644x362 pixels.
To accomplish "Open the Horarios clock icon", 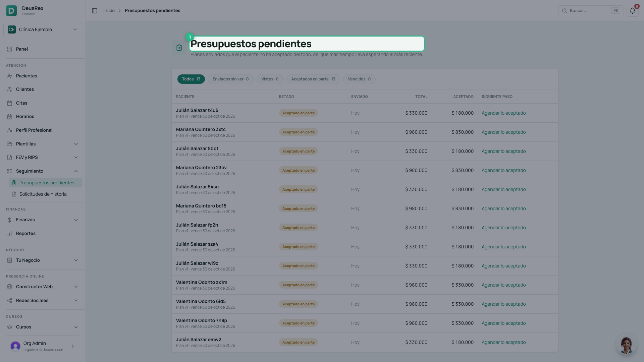I will pos(9,117).
